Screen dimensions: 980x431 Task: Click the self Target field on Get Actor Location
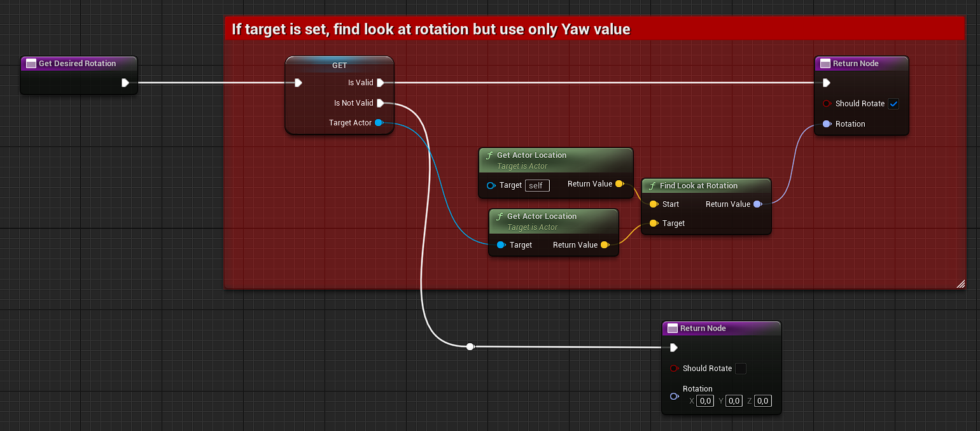[536, 185]
